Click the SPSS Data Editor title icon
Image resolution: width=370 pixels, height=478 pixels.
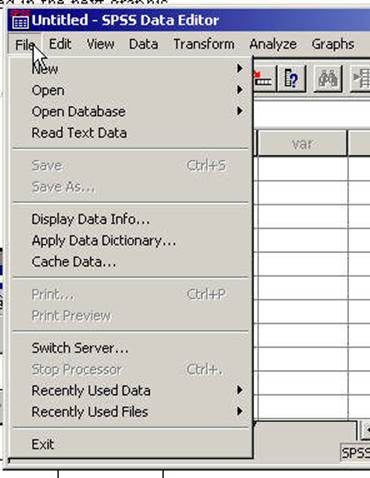click(20, 20)
